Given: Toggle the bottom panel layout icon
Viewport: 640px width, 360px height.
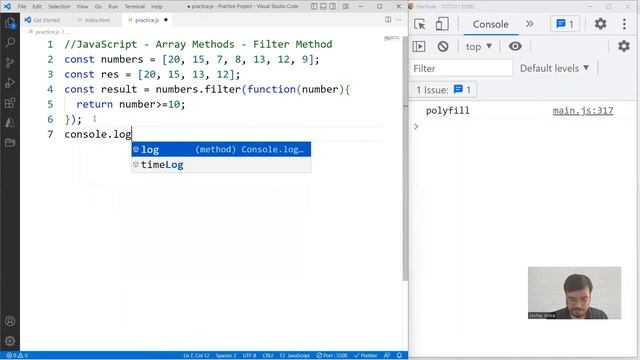Looking at the screenshot, I should (323, 7).
